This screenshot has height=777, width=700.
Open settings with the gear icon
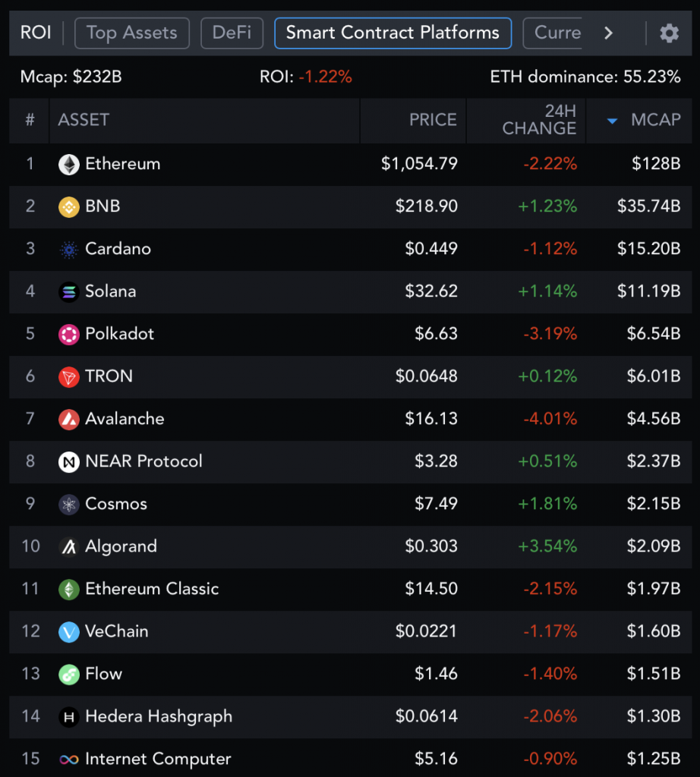669,33
